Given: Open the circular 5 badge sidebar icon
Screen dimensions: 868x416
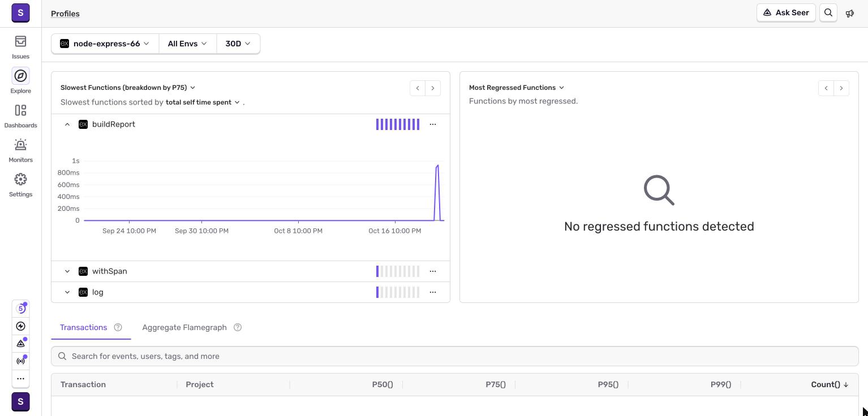Looking at the screenshot, I should click(x=20, y=309).
